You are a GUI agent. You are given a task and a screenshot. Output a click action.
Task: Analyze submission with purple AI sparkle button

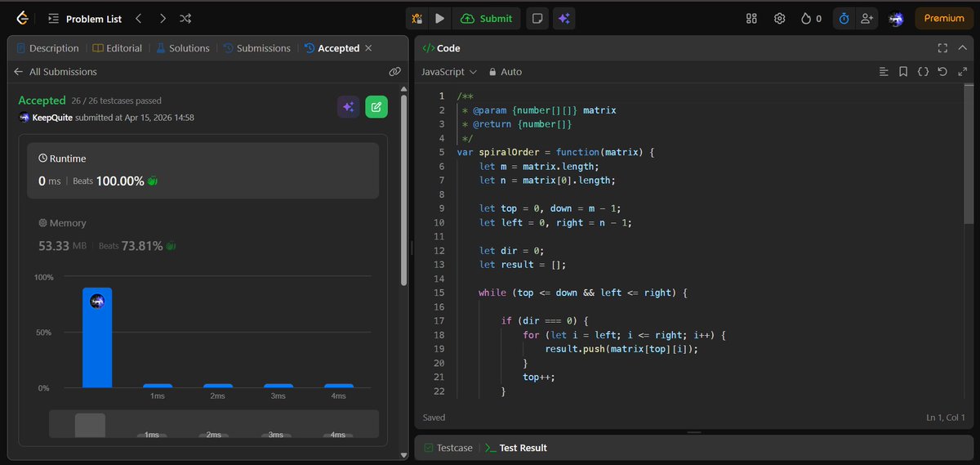coord(349,107)
